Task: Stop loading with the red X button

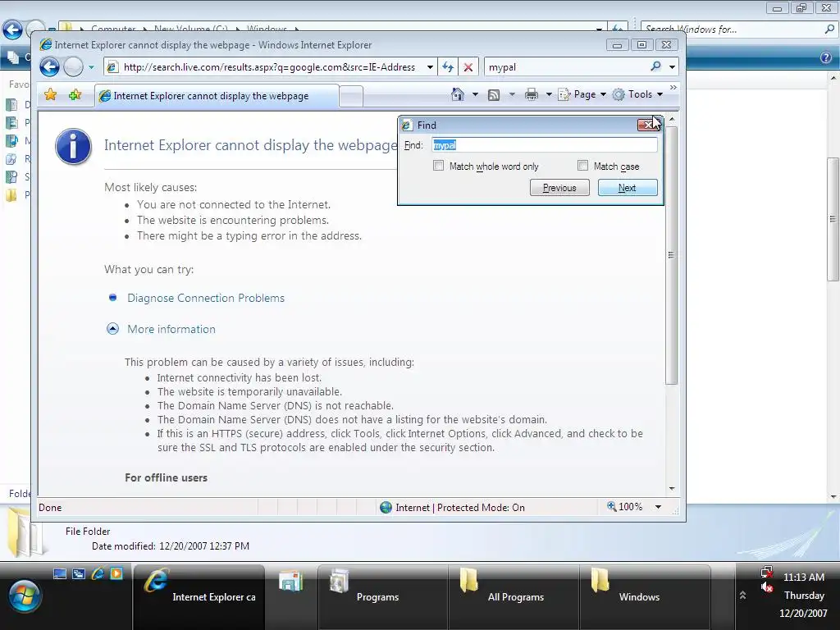Action: pos(468,67)
